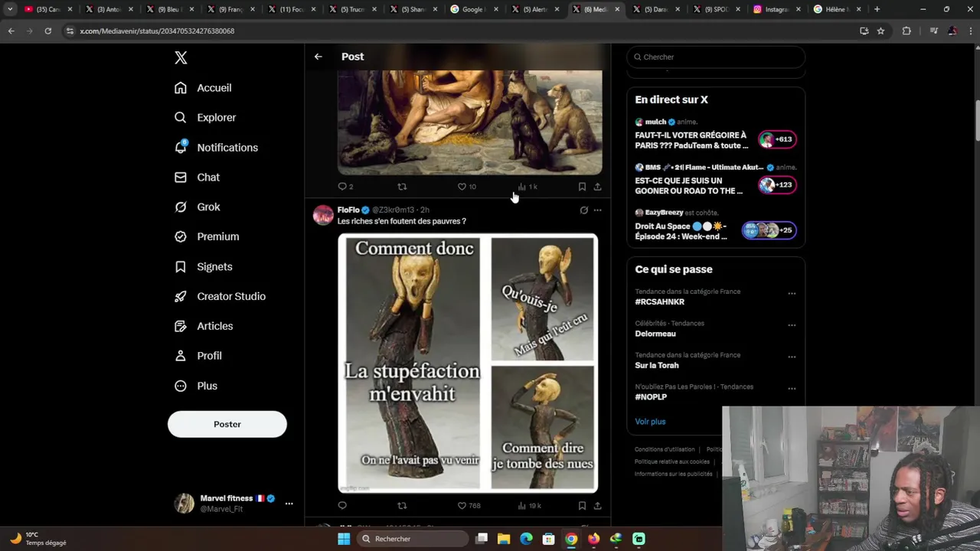The width and height of the screenshot is (980, 551).
Task: Open Accueil home page
Action: (203, 88)
